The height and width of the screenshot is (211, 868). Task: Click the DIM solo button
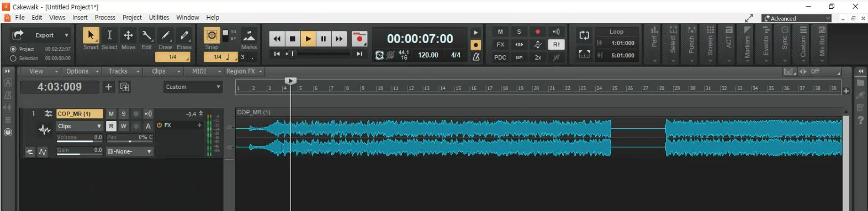[x=519, y=57]
